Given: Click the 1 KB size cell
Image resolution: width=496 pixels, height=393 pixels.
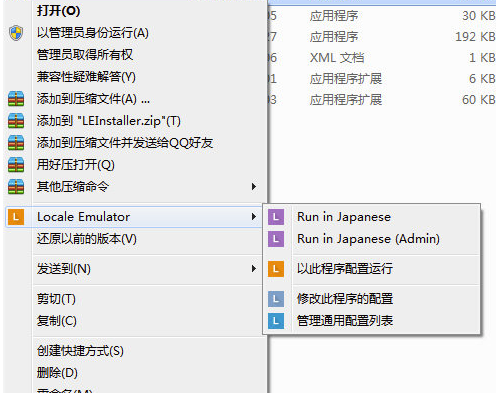Looking at the screenshot, I should tap(482, 58).
